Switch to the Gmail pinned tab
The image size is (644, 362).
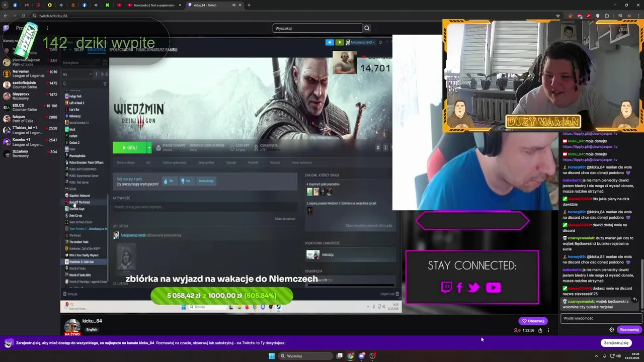[27, 5]
